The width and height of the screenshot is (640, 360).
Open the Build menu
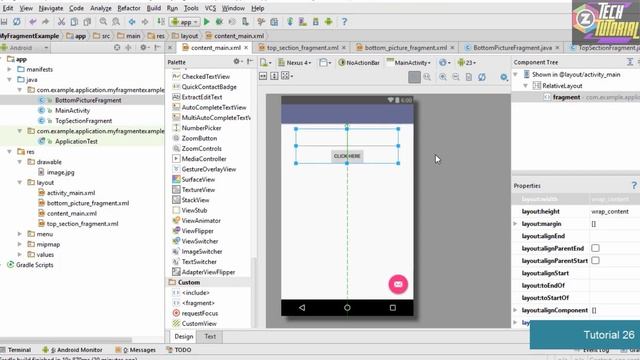click(153, 8)
